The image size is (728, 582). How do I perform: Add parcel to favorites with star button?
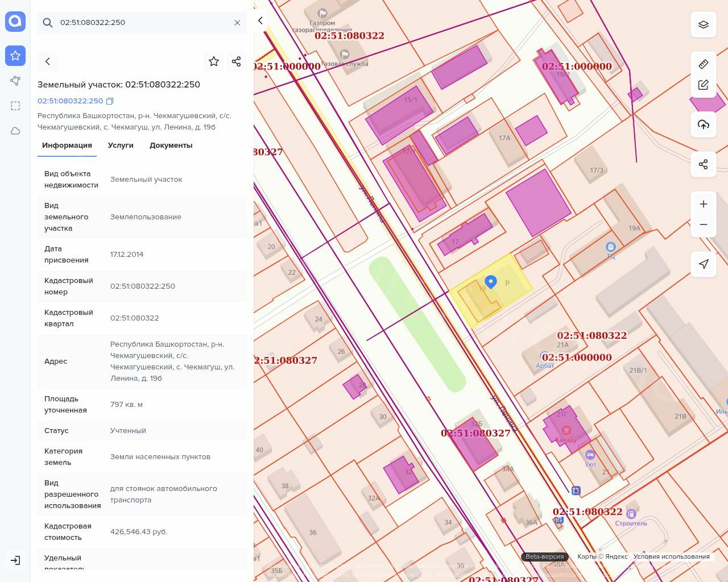pyautogui.click(x=214, y=61)
